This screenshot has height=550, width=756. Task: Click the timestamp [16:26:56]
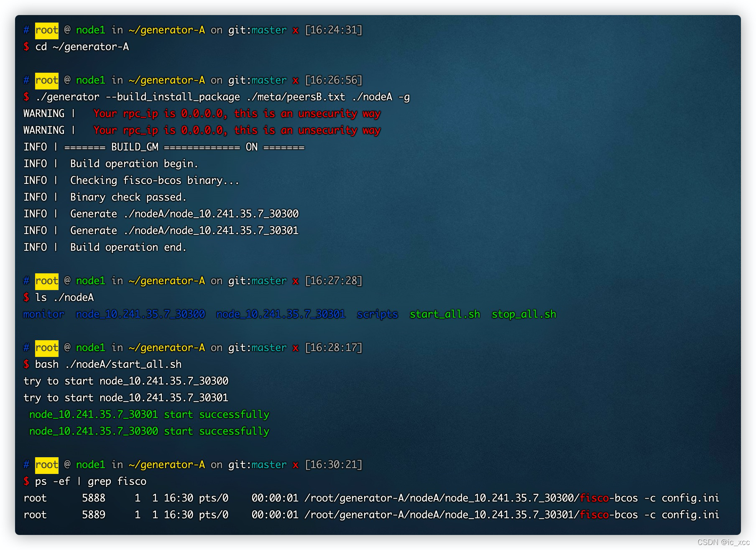[334, 80]
